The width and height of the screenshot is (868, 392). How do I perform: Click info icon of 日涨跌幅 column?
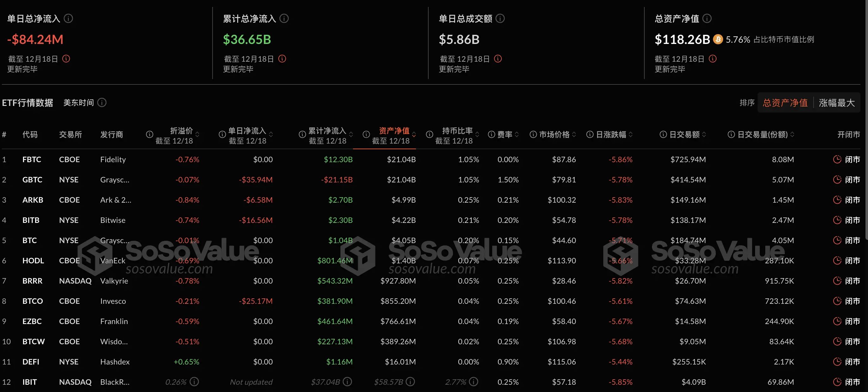point(590,134)
